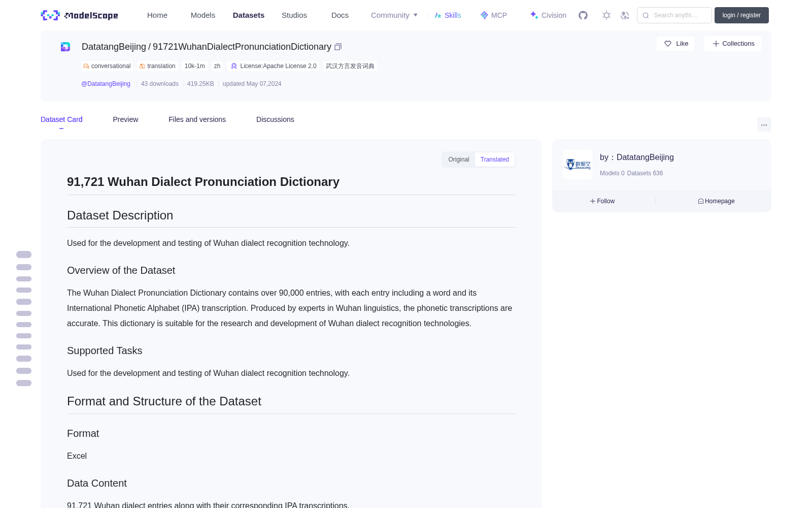
Task: Open the Home menu item
Action: point(157,15)
